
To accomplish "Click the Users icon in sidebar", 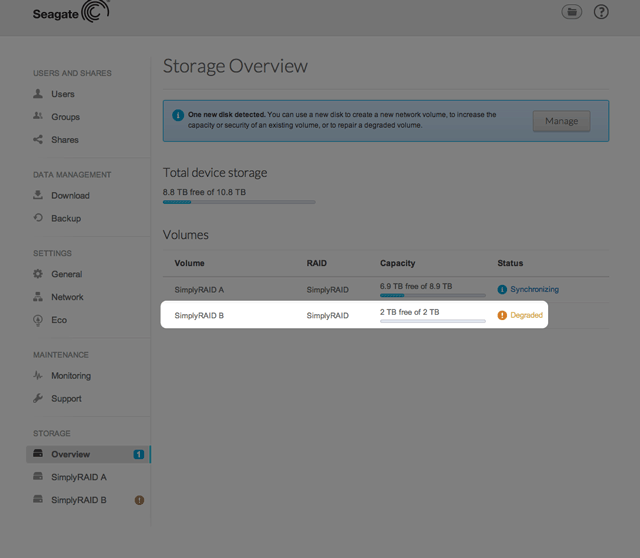I will click(38, 94).
